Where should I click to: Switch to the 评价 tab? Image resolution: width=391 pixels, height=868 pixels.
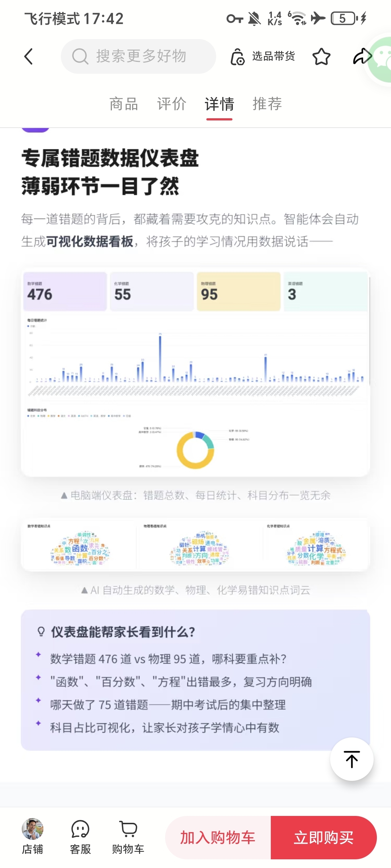coord(172,104)
